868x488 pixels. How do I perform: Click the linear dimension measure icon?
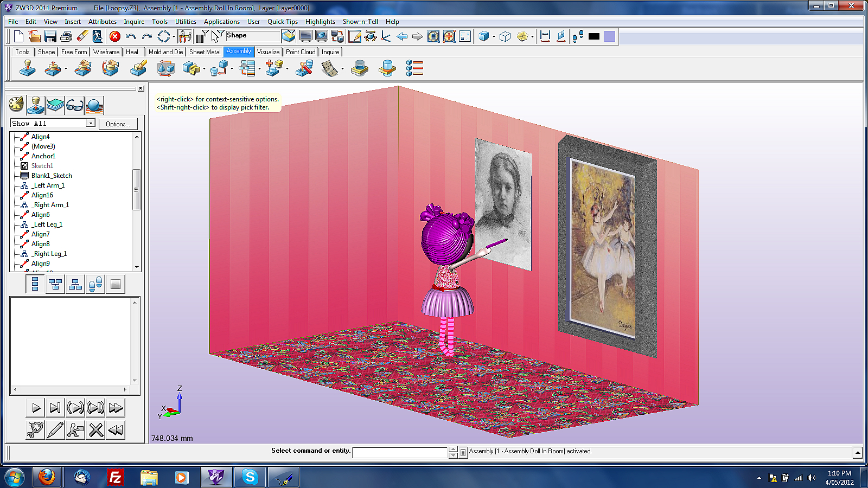[545, 36]
